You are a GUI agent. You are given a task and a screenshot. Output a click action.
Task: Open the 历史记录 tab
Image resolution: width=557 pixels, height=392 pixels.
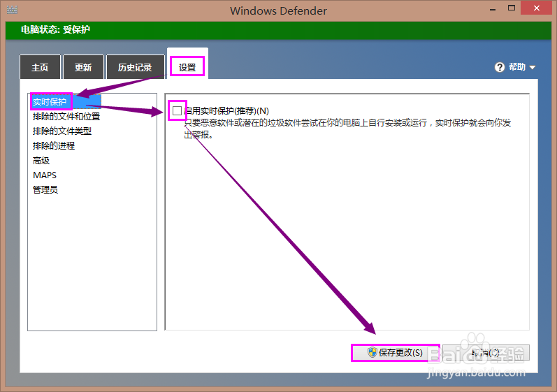(136, 67)
